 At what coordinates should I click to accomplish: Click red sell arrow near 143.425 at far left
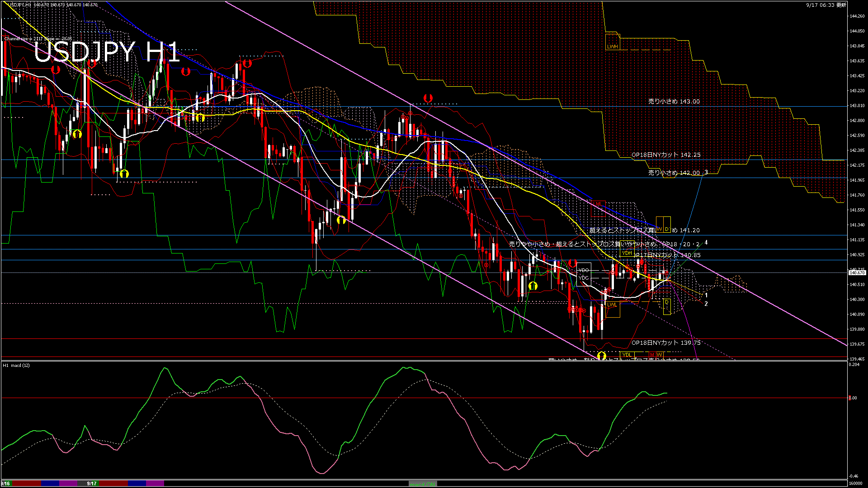(56, 70)
